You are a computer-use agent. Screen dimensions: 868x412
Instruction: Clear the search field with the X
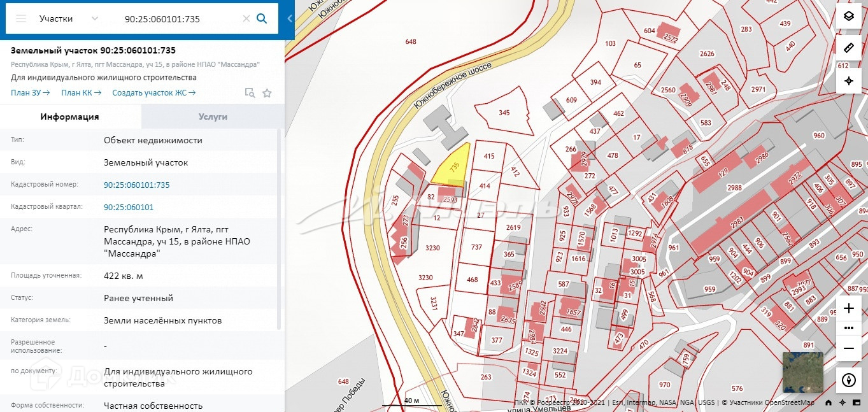tap(246, 18)
